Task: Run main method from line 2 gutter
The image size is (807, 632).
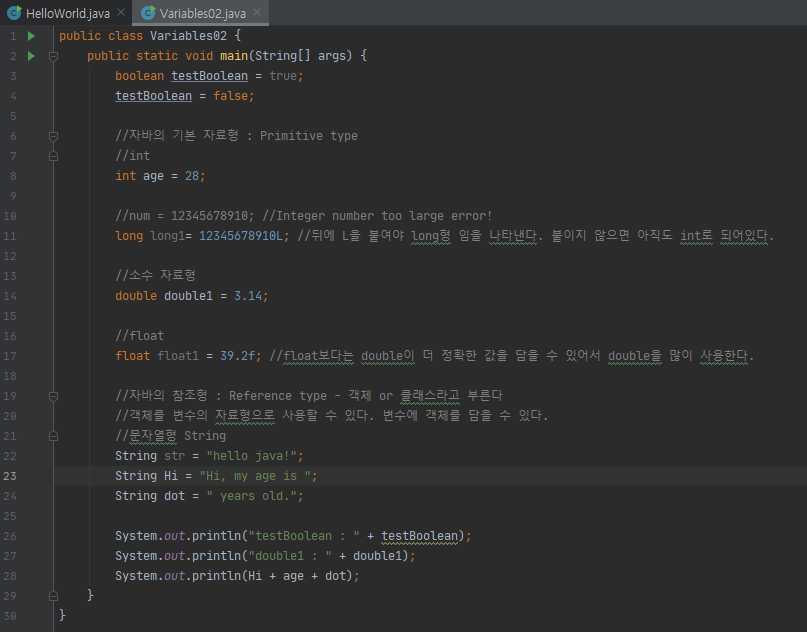Action: [31, 56]
